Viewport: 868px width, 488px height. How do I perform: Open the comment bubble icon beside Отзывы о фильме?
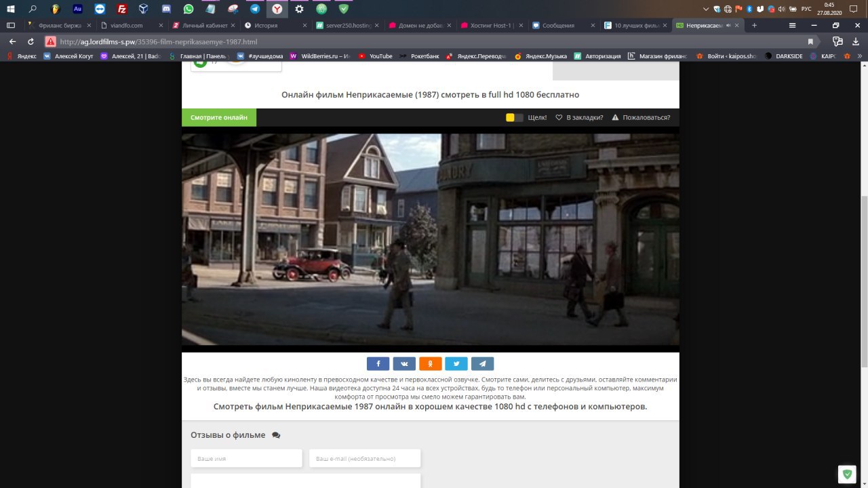(x=276, y=435)
